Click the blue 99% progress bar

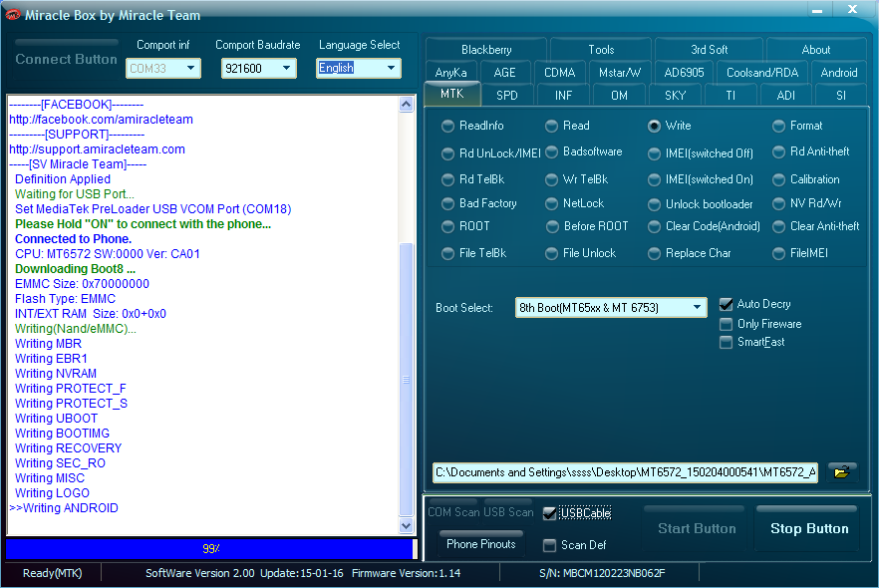(x=211, y=549)
